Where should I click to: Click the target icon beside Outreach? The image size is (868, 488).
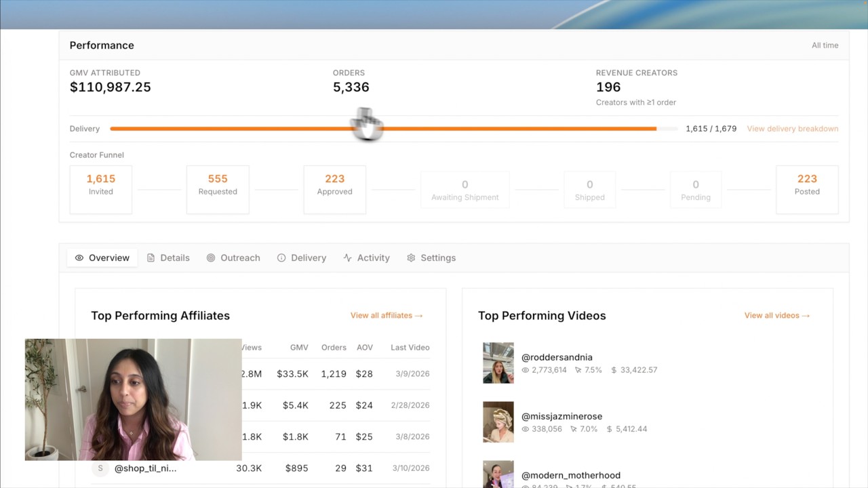[211, 258]
